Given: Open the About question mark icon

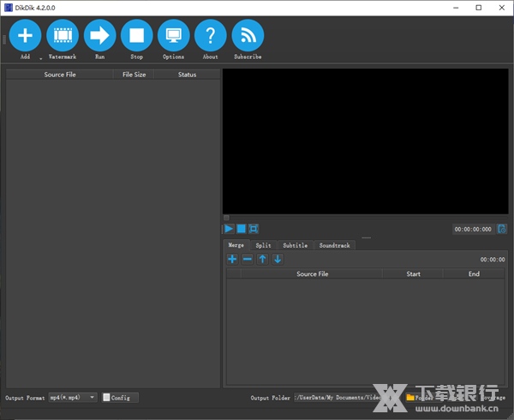Looking at the screenshot, I should click(x=210, y=36).
